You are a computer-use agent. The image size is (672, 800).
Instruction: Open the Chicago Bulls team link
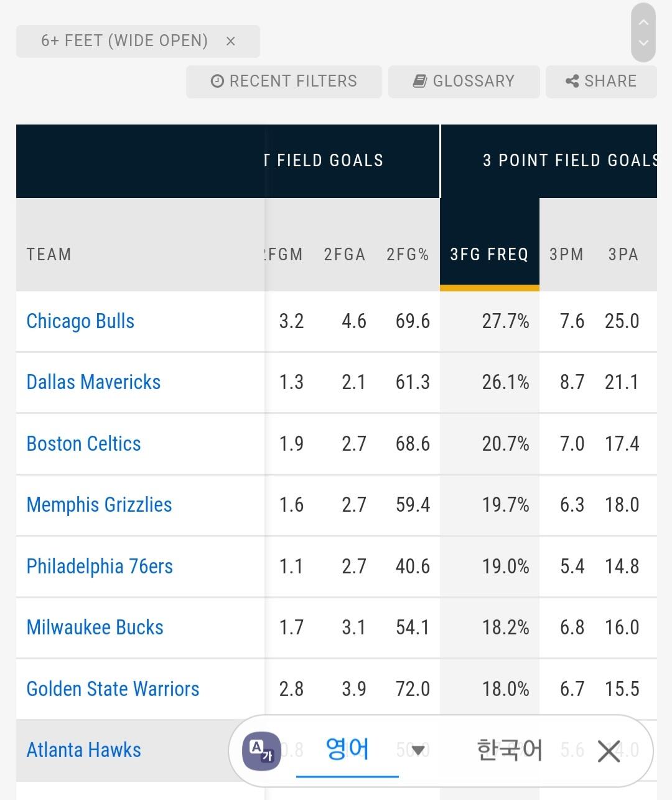tap(80, 321)
